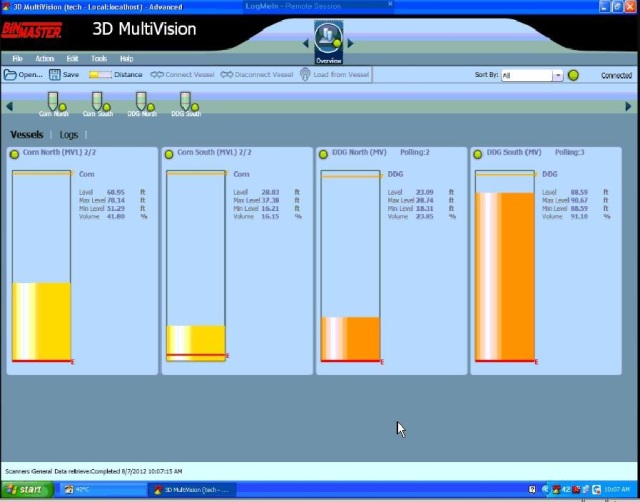Click 3D MultiVision taskbar button
This screenshot has height=502, width=640.
pos(192,490)
